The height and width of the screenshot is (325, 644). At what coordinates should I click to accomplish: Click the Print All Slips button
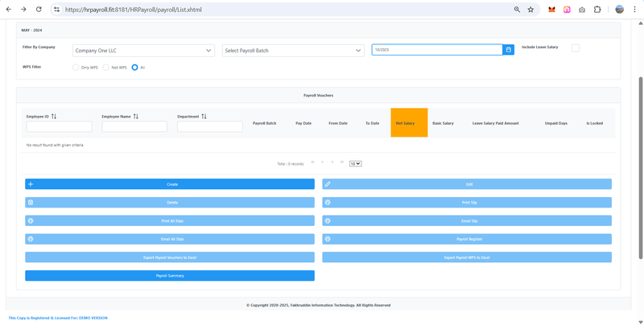170,220
